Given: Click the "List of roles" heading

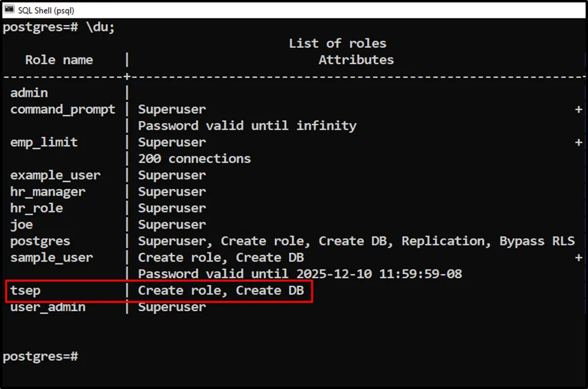Looking at the screenshot, I should tap(337, 44).
